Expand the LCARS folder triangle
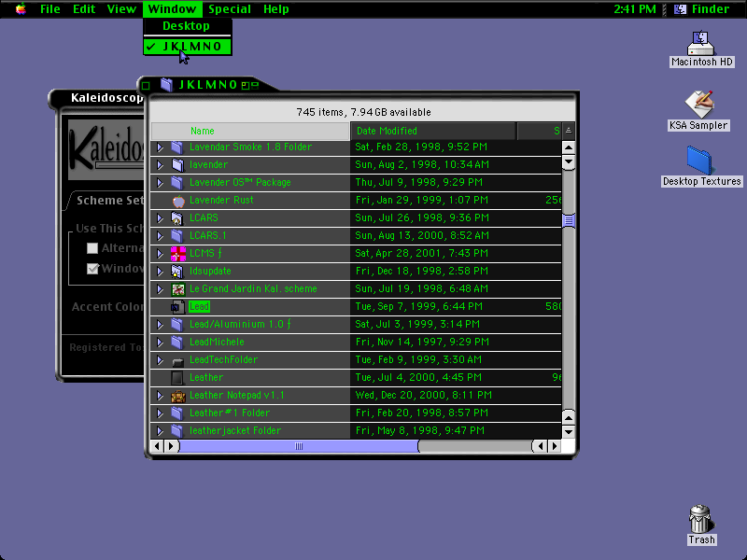The image size is (747, 560). point(160,218)
